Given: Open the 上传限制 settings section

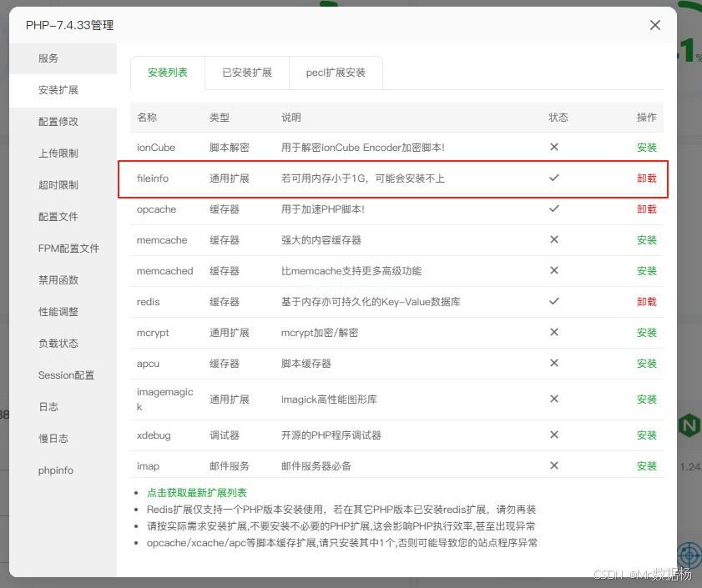Looking at the screenshot, I should tap(58, 153).
